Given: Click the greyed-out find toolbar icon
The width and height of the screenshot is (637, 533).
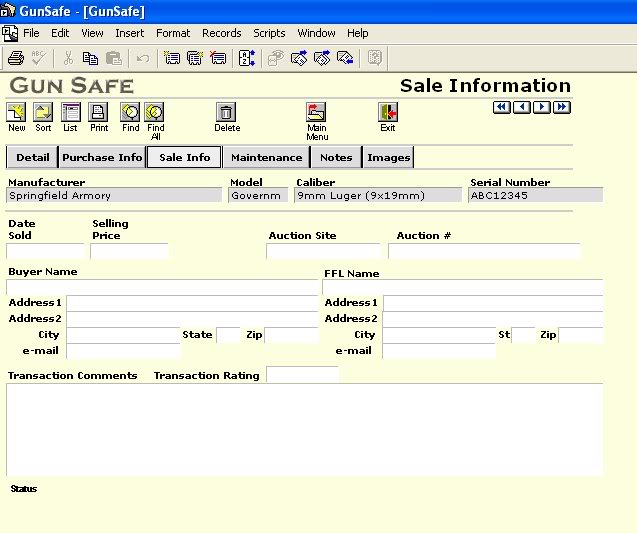Looking at the screenshot, I should click(x=276, y=58).
